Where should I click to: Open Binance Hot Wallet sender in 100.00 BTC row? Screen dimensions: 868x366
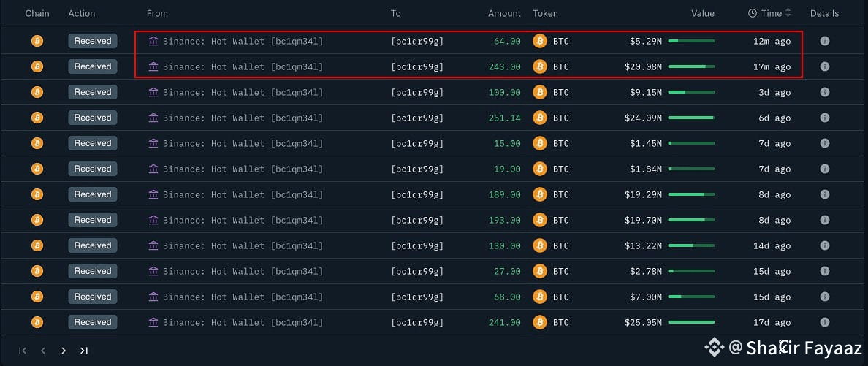pyautogui.click(x=243, y=93)
